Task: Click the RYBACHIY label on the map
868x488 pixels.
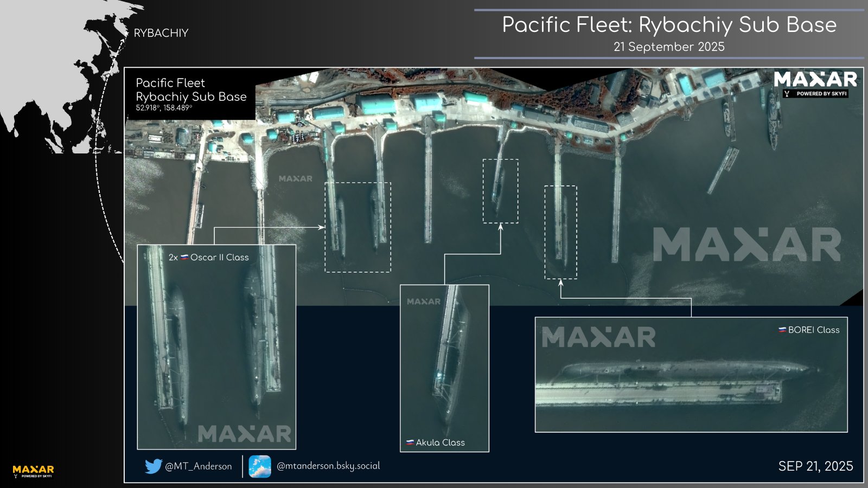Action: click(x=161, y=33)
